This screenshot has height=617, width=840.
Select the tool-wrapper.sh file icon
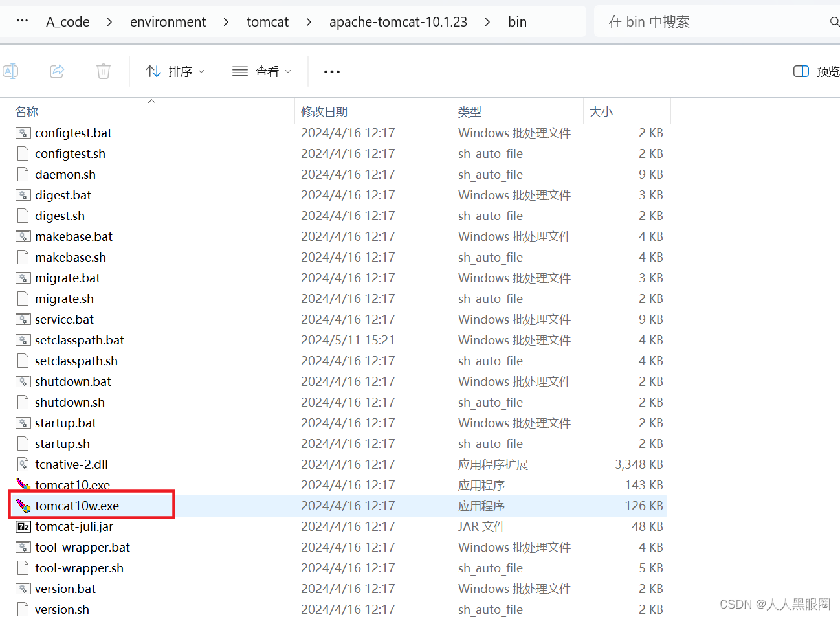(23, 568)
